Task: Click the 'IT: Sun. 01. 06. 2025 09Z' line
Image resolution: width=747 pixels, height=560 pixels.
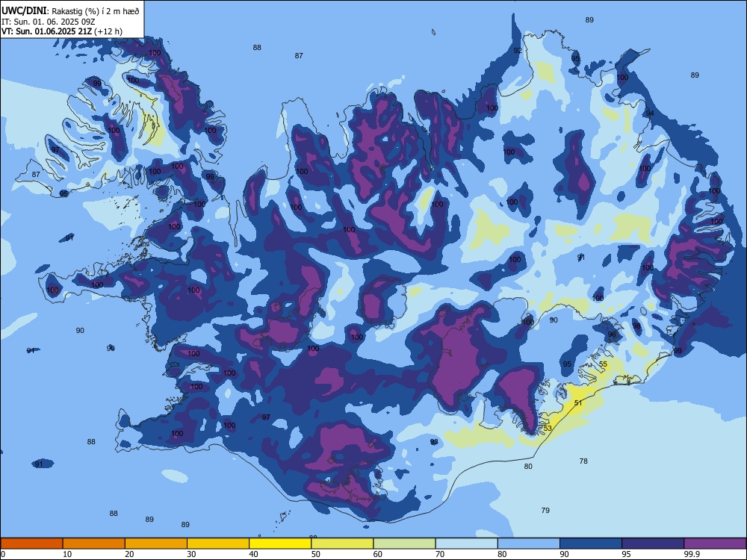Action: click(x=49, y=22)
